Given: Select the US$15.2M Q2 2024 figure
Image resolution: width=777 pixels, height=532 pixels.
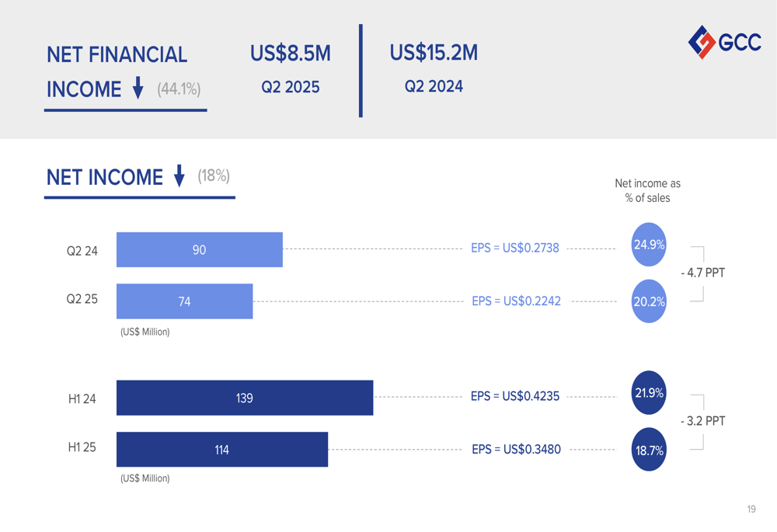Looking at the screenshot, I should 434,53.
